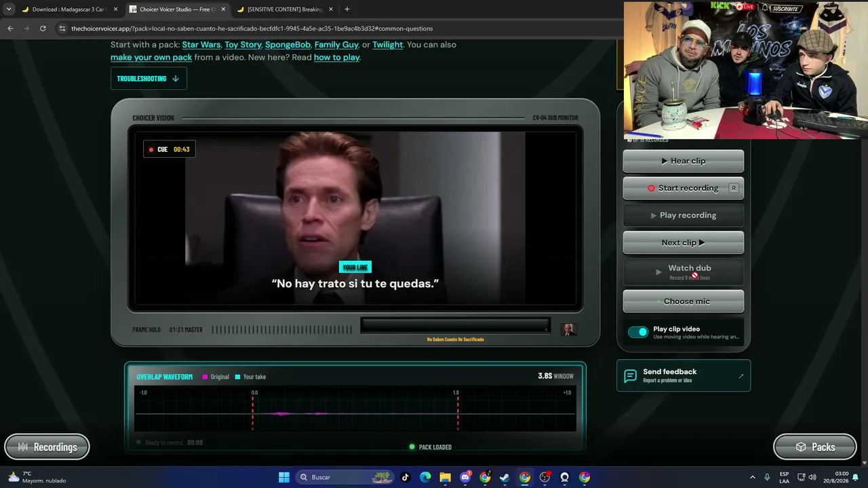Open File Explorer from the taskbar
Image resolution: width=868 pixels, height=488 pixels.
click(445, 477)
